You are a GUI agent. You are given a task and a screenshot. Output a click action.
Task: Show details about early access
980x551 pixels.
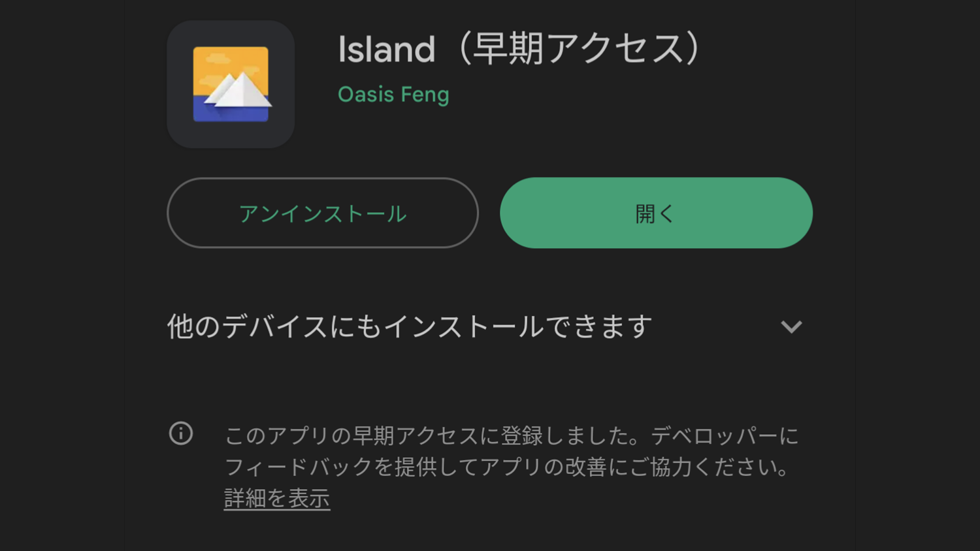[277, 498]
